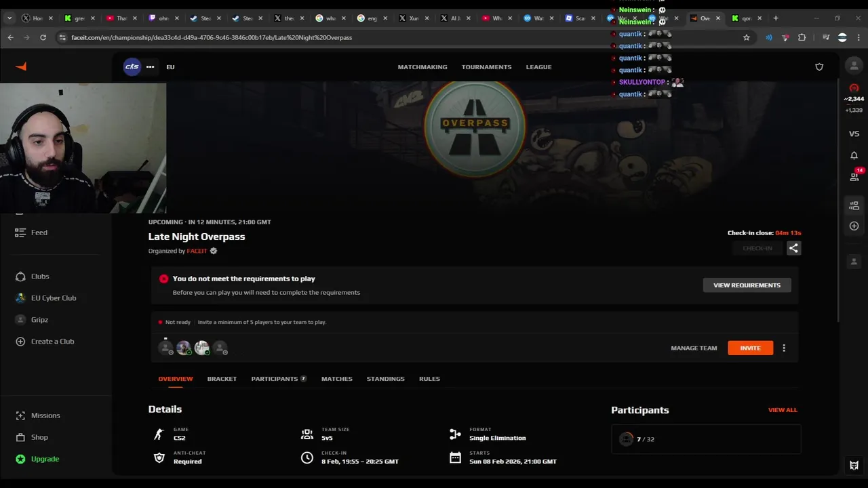
Task: Open the Tournaments menu
Action: [x=486, y=67]
